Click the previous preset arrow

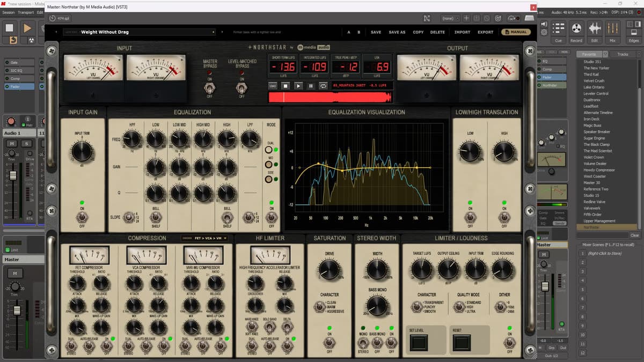[57, 32]
